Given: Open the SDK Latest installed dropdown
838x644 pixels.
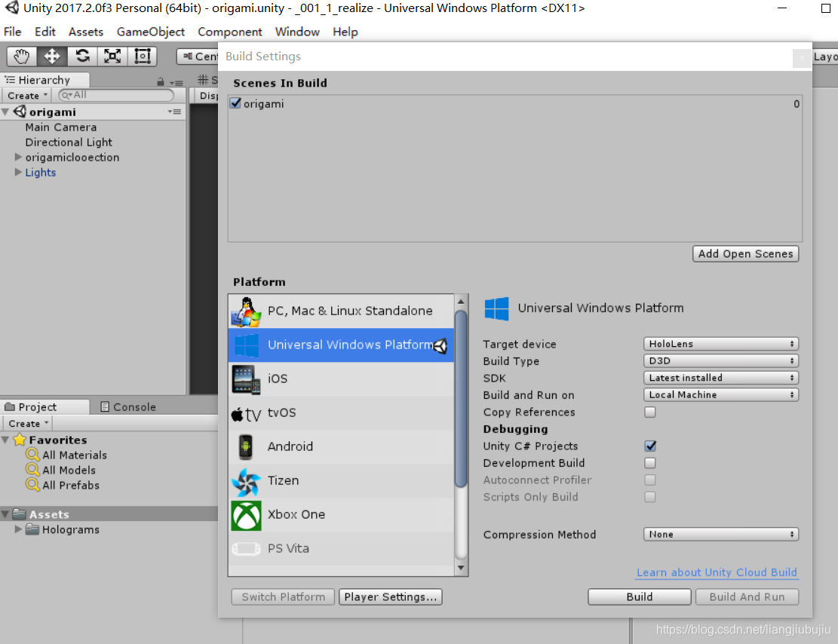Looking at the screenshot, I should pyautogui.click(x=721, y=378).
